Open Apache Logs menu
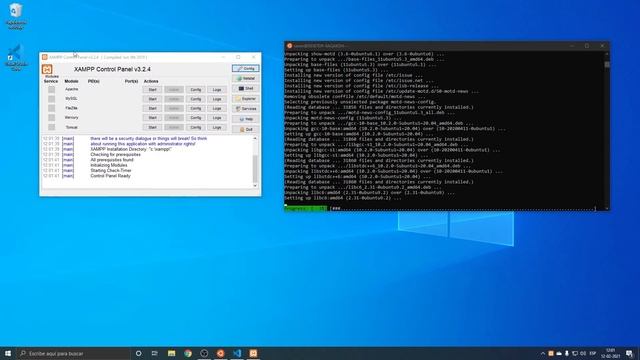 (217, 89)
